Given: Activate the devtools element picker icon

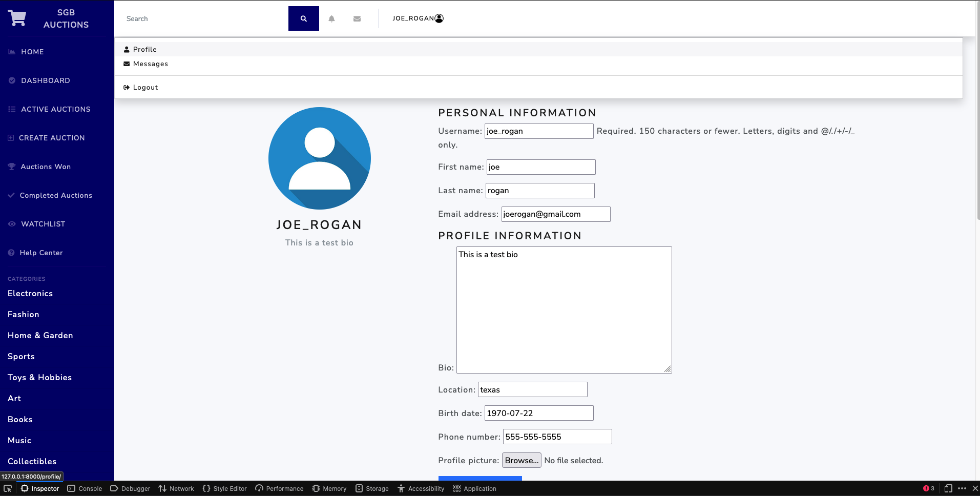Looking at the screenshot, I should click(8, 488).
